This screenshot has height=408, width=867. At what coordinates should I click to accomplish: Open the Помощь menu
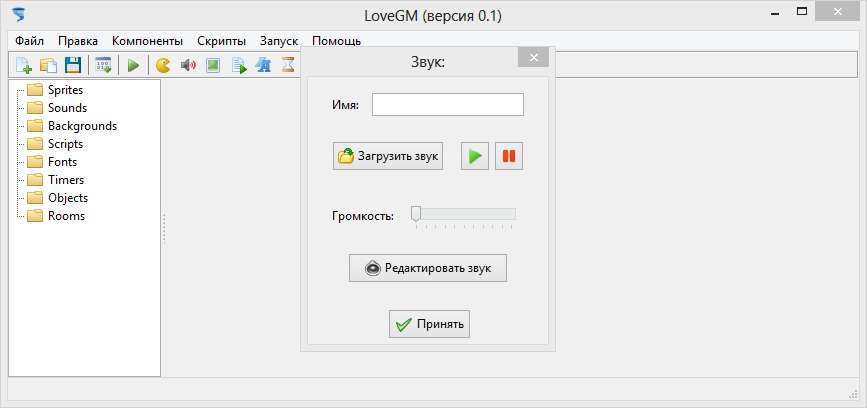337,41
